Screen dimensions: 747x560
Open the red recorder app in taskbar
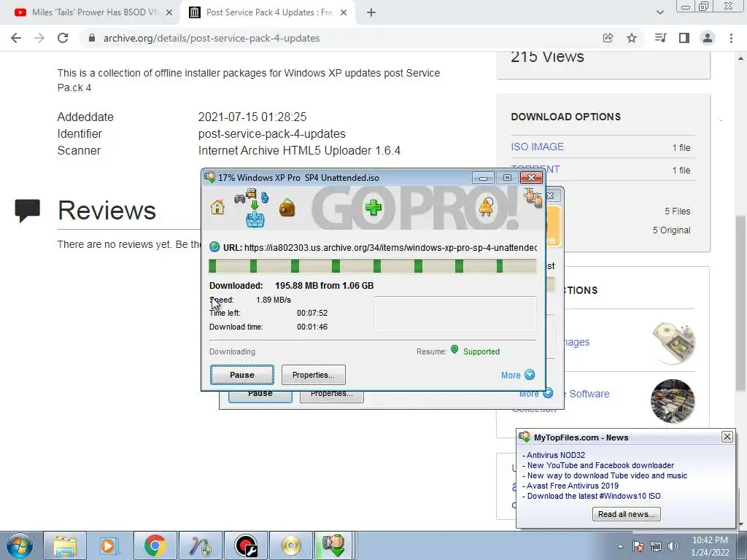coord(247,545)
